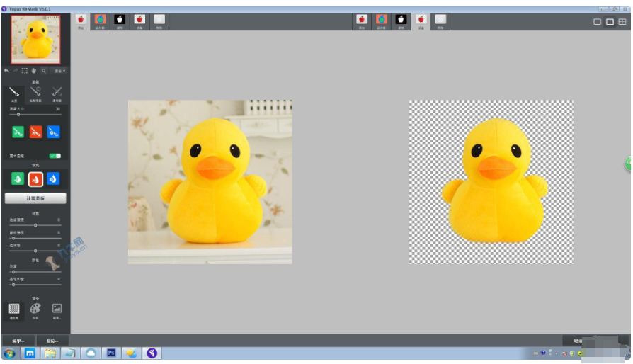633x364 pixels.
Task: Select the primary brush tool
Action: tap(14, 94)
